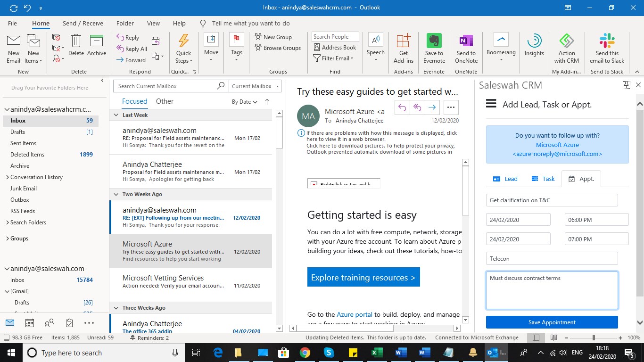Save message to Evernote
The image size is (644, 362).
434,49
